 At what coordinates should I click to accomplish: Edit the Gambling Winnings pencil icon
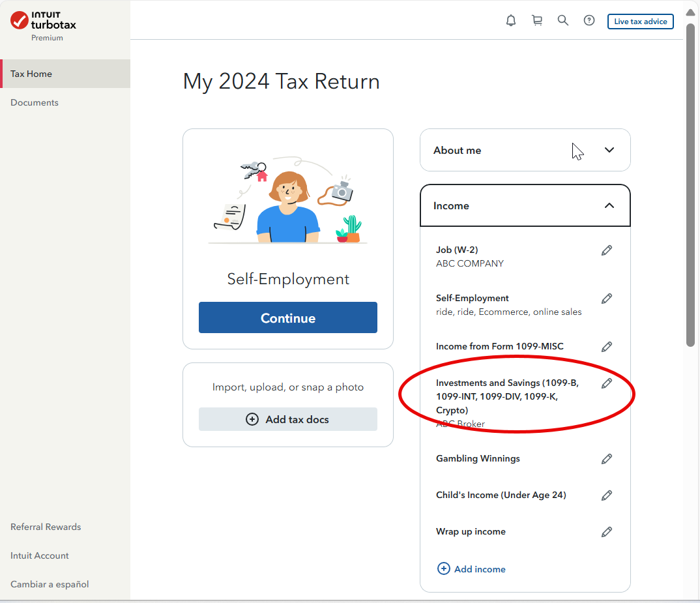point(607,459)
